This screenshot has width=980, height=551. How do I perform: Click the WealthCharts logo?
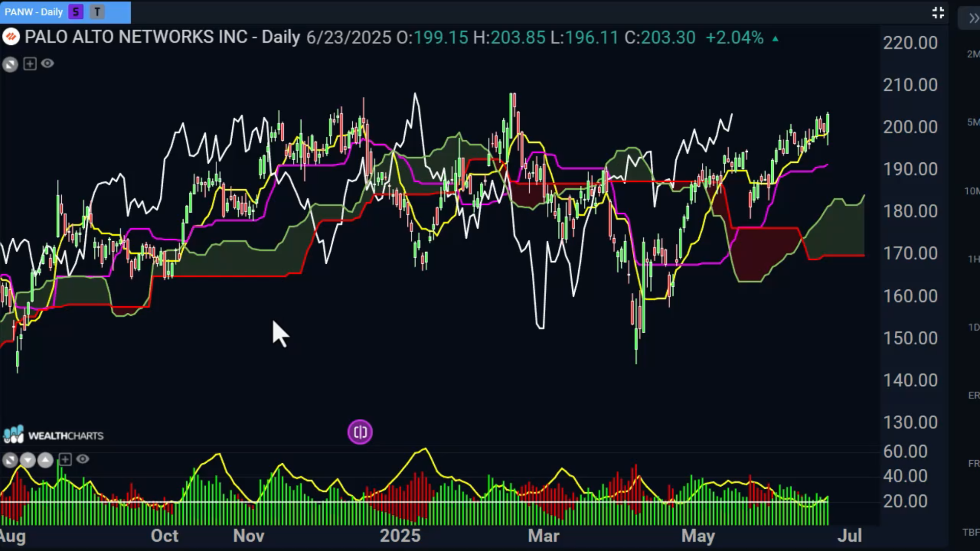click(53, 435)
